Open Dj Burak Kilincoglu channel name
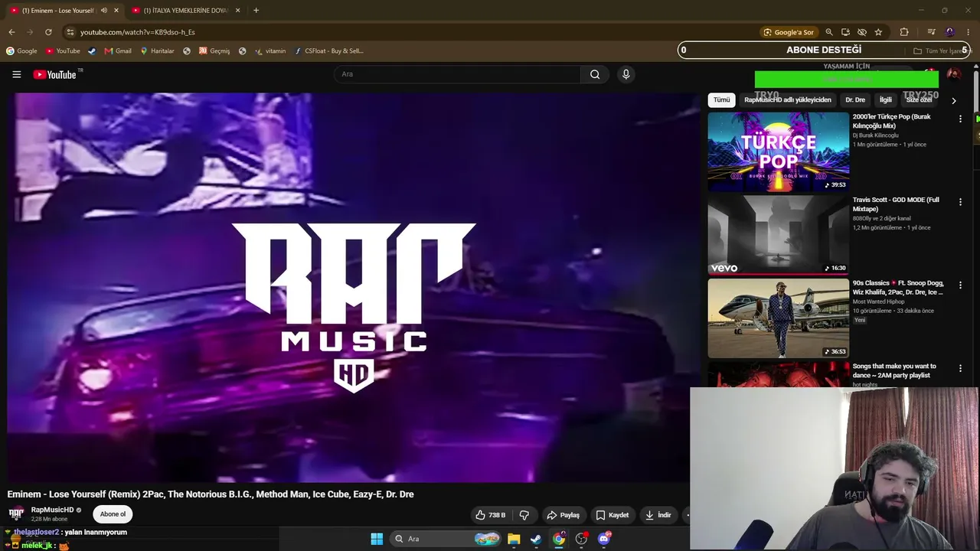This screenshot has width=980, height=551. [876, 135]
